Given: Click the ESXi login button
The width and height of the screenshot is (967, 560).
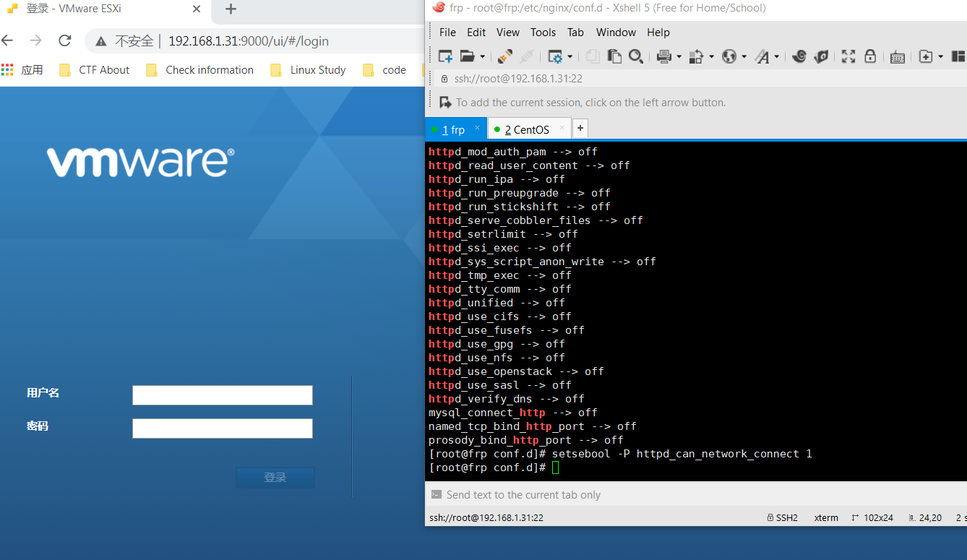Looking at the screenshot, I should [x=275, y=477].
